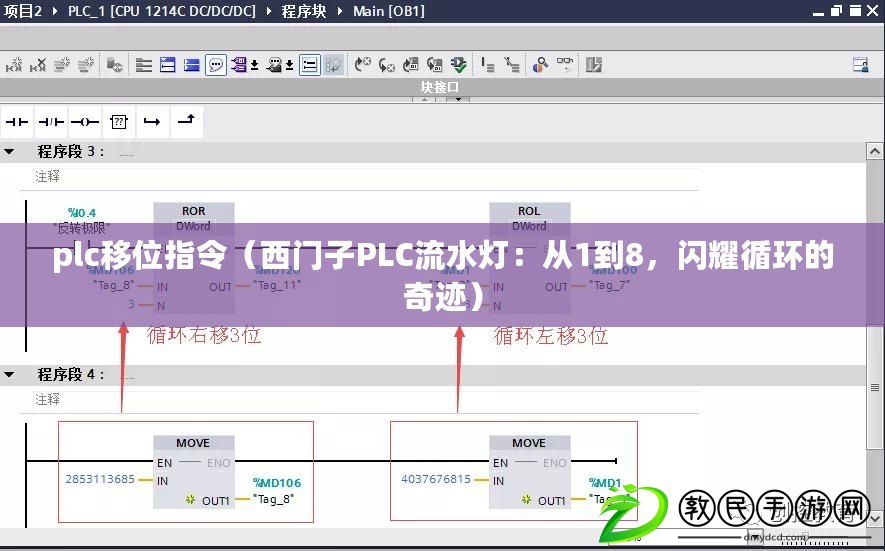Click the constant 4037676815 at MOVE IN
The height and width of the screenshot is (551, 885).
tap(436, 479)
